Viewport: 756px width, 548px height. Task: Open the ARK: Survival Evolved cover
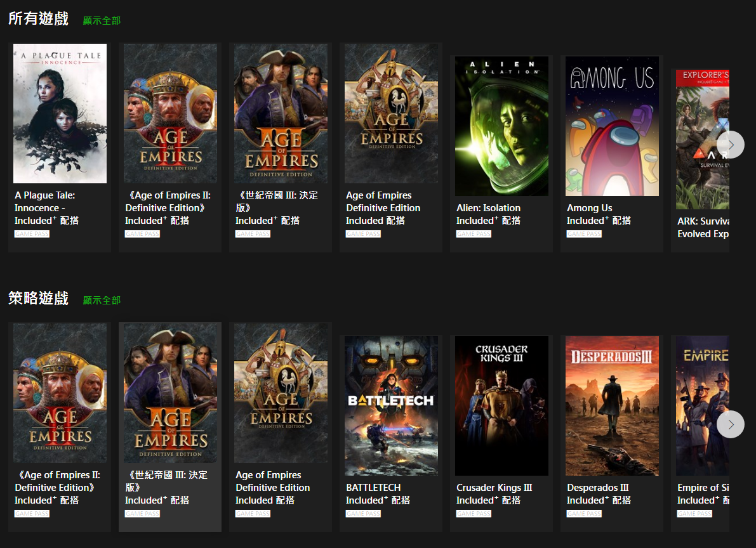(x=702, y=140)
